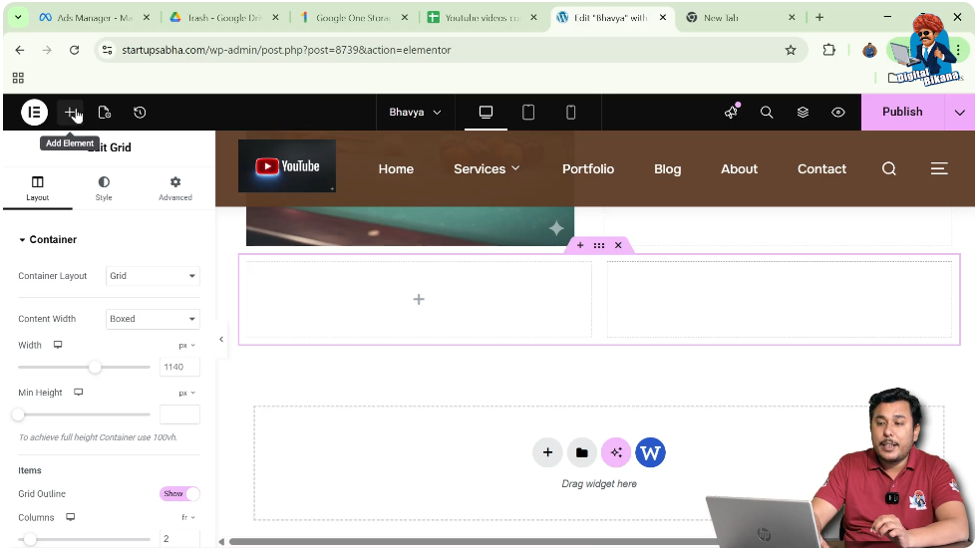Open the Home nav link
This screenshot has width=980, height=551.
[396, 169]
